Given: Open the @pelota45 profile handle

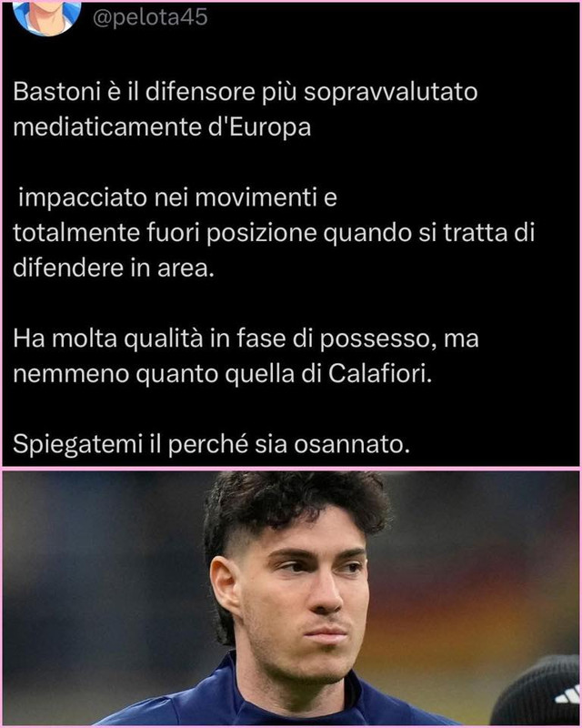Looking at the screenshot, I should pos(150,17).
